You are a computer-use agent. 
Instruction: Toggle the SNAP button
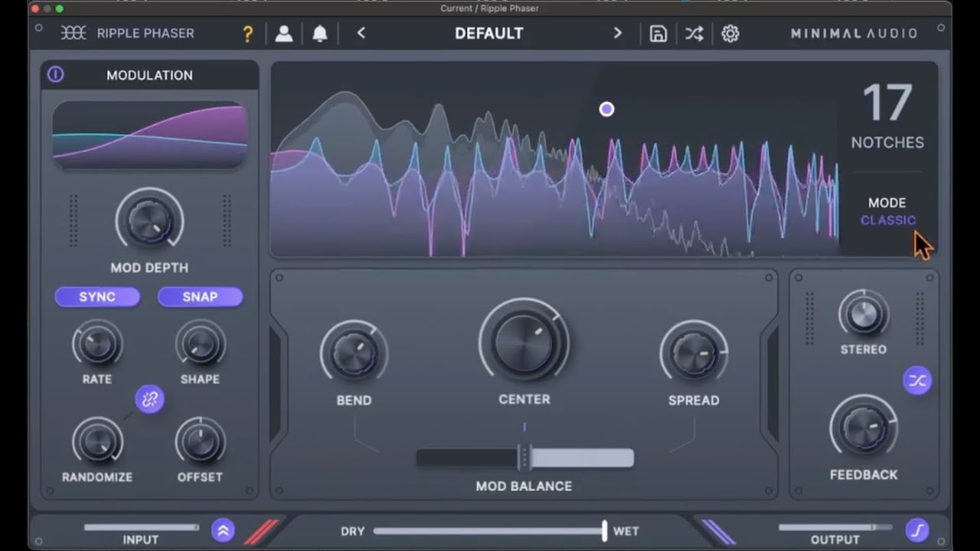(200, 297)
